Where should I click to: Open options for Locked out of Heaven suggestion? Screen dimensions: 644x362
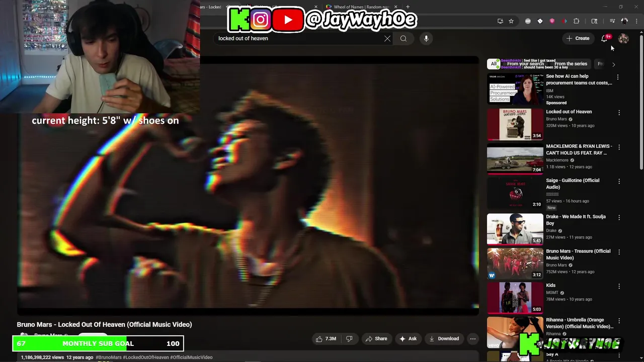coord(619,113)
